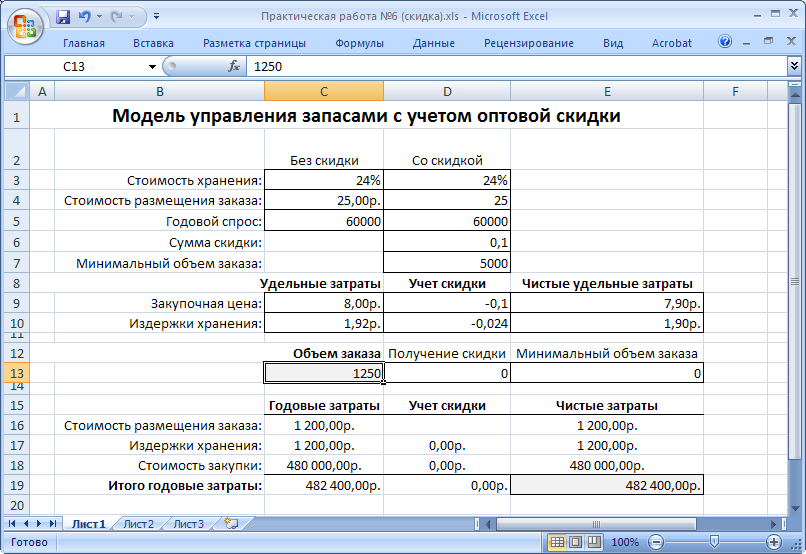Select cell with 482 400,00р. in column E
This screenshot has width=806, height=554.
[607, 485]
